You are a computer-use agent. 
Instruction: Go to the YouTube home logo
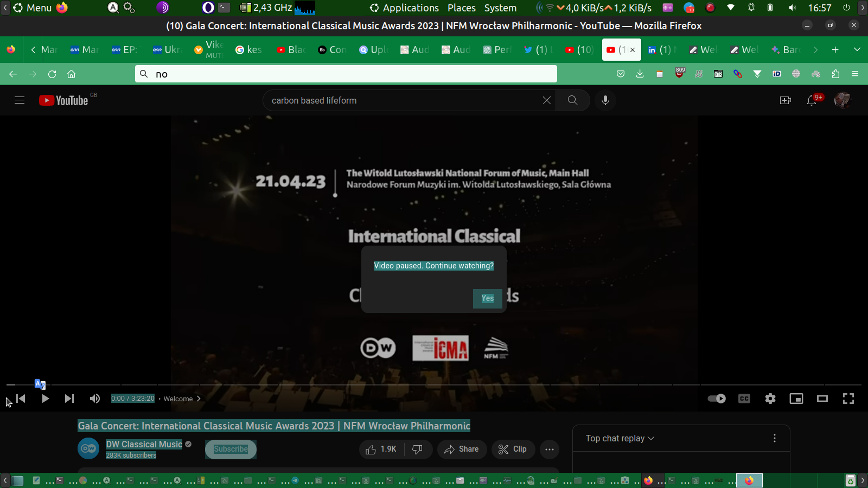pos(63,100)
